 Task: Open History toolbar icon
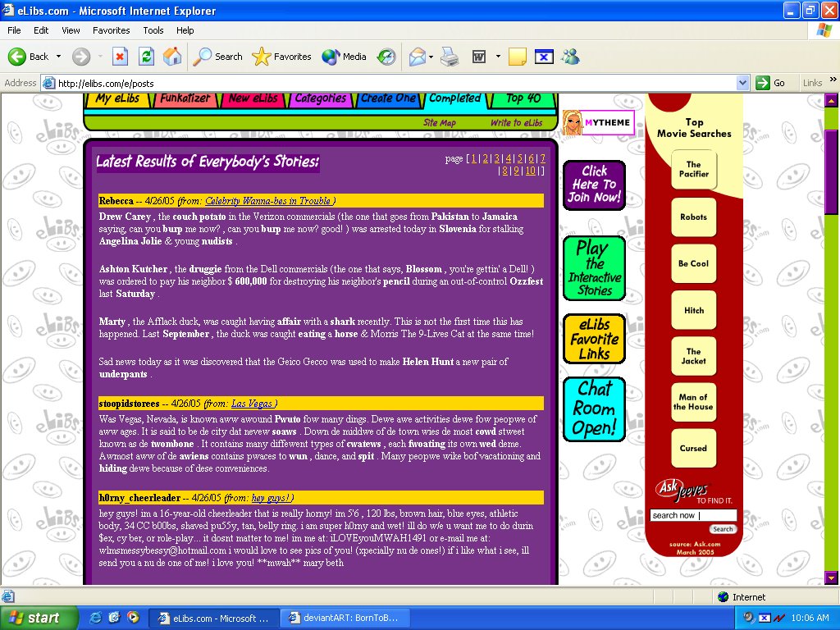pyautogui.click(x=386, y=57)
